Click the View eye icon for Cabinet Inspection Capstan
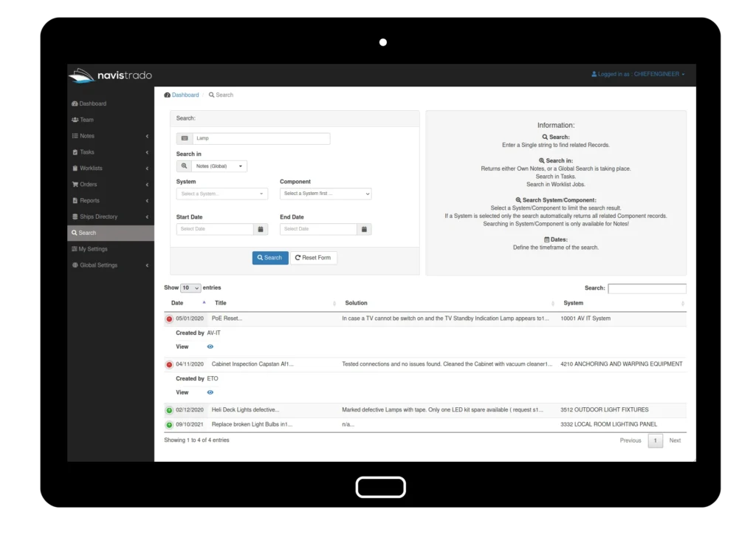Screen dimensions: 756x535 click(x=210, y=392)
